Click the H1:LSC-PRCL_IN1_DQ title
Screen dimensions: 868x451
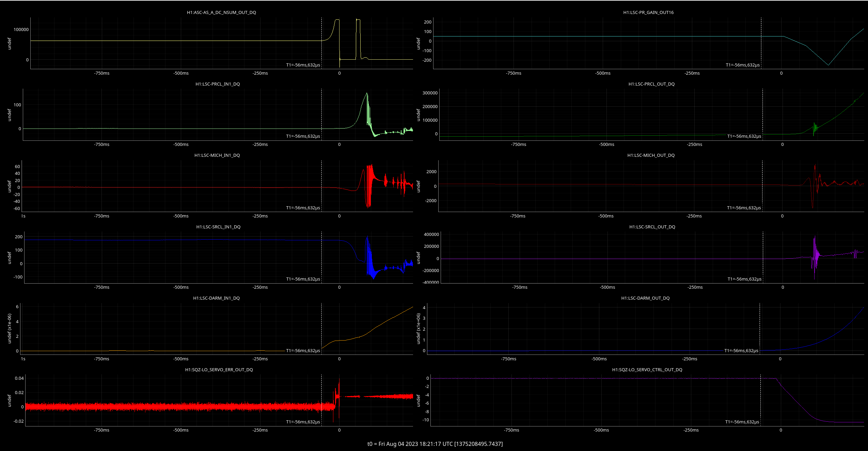click(x=218, y=84)
